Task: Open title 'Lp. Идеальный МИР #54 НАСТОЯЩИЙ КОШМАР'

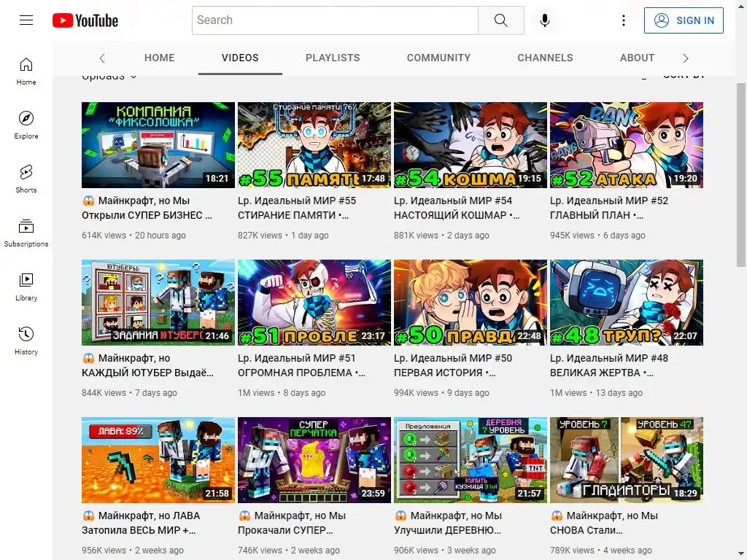Action: tap(457, 208)
